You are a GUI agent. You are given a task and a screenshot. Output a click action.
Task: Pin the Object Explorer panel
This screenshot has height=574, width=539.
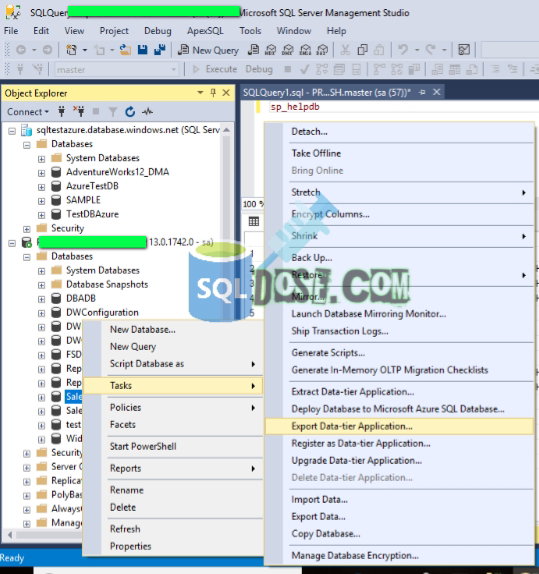tap(213, 93)
